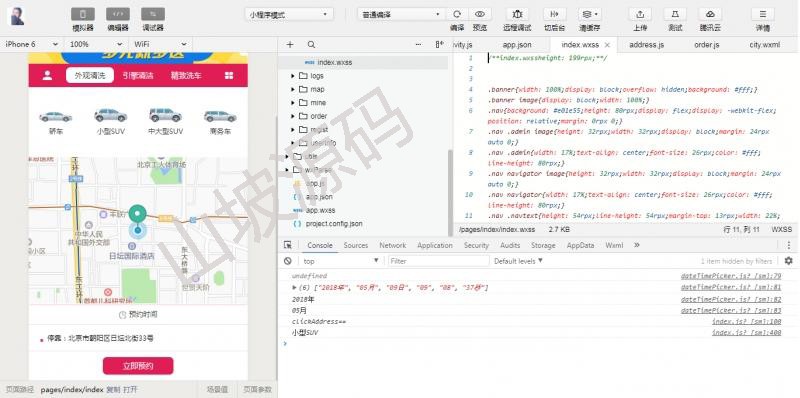Click the preview eye icon
The height and width of the screenshot is (398, 800).
coord(480,14)
